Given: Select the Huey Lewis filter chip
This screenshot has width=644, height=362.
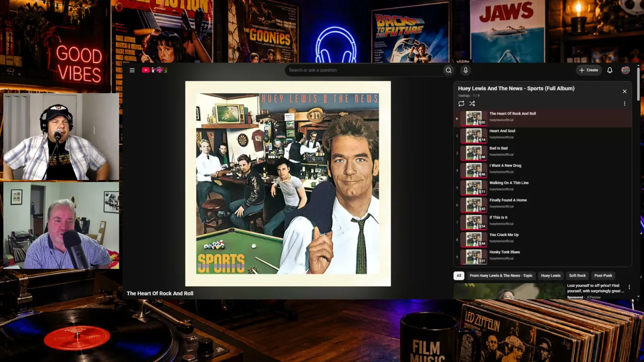Looking at the screenshot, I should coord(550,276).
